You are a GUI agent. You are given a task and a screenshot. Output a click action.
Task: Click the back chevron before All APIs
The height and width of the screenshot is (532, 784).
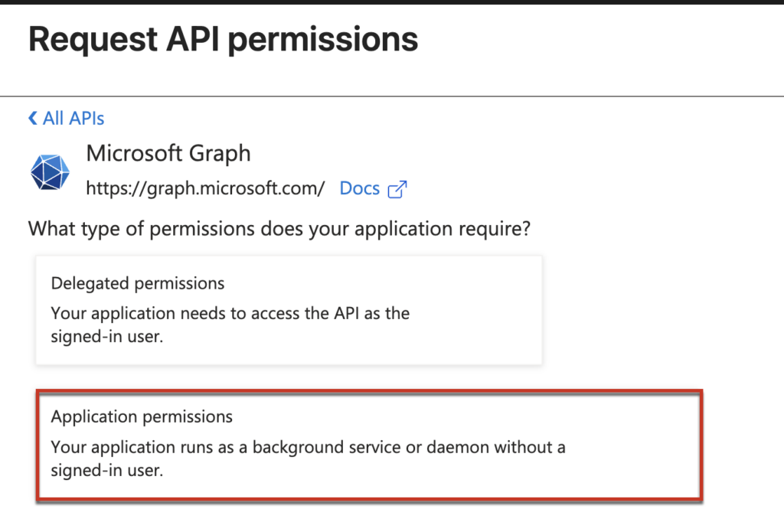(32, 118)
